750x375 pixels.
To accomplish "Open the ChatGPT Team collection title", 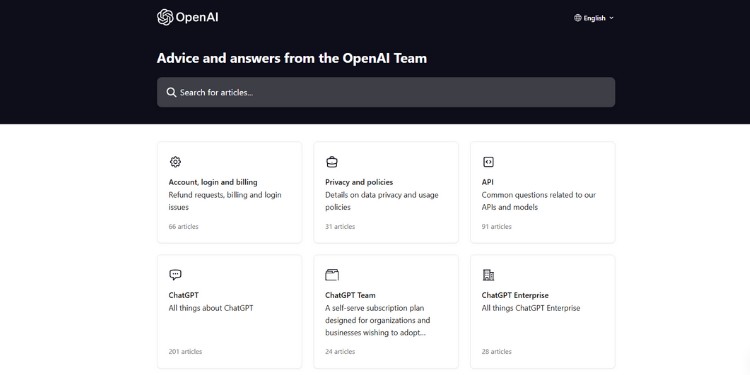I will click(x=350, y=295).
